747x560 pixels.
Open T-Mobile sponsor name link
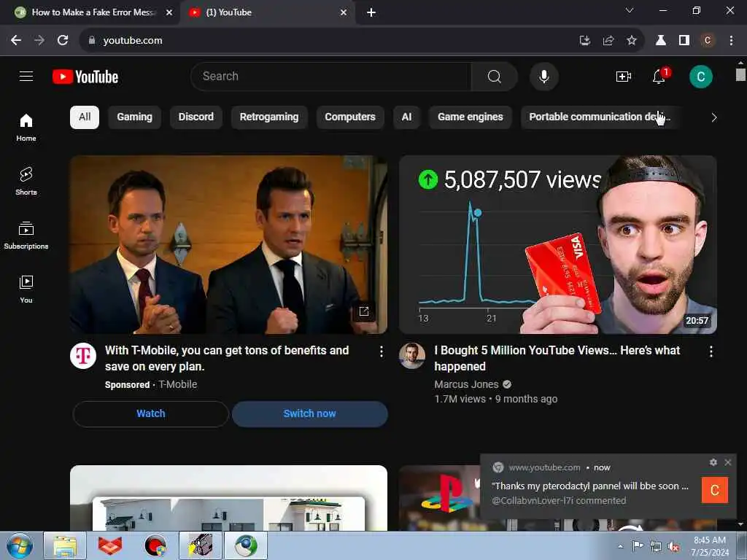[178, 384]
